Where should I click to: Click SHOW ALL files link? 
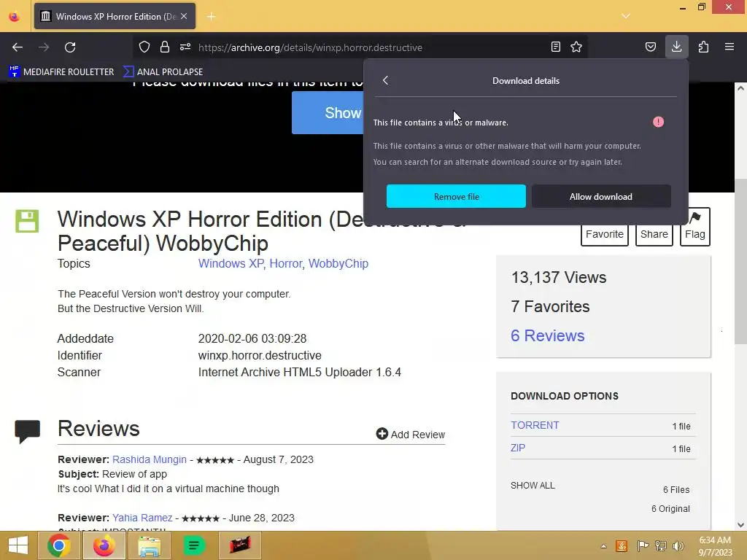(x=533, y=485)
